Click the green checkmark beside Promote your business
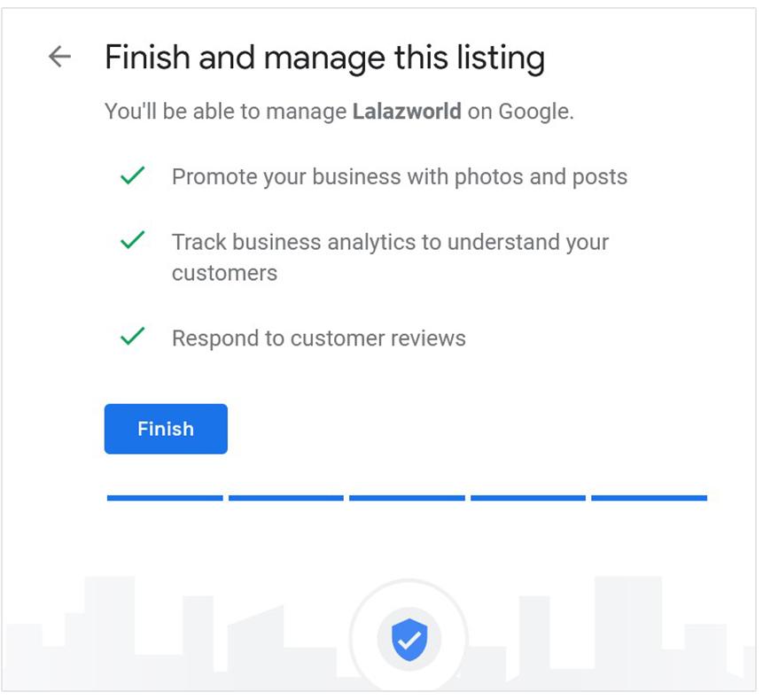763x700 pixels. [x=132, y=175]
